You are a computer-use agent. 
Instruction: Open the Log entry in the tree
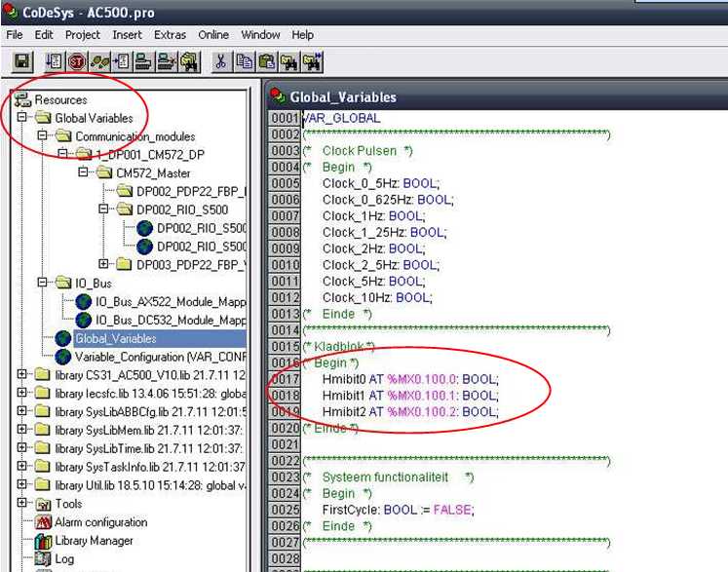(x=64, y=558)
